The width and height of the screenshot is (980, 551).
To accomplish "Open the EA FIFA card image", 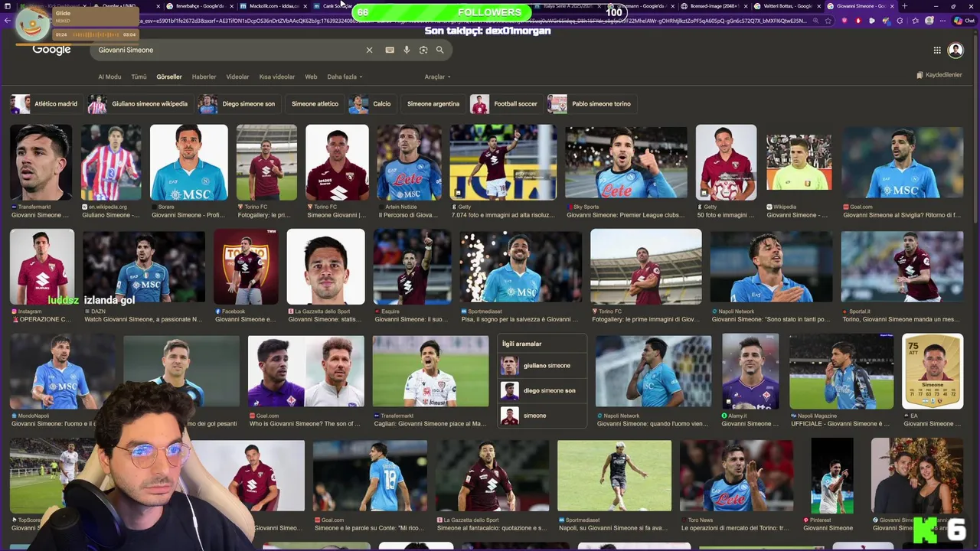I will (x=933, y=371).
